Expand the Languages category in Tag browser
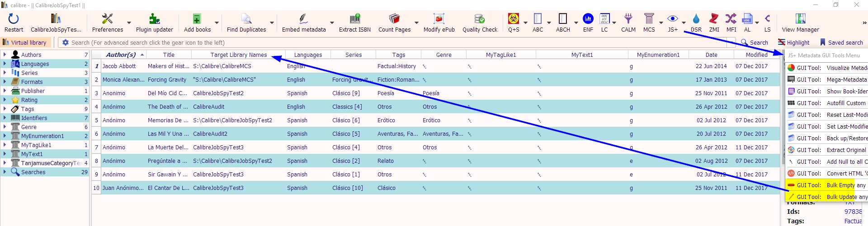The width and height of the screenshot is (868, 226). pos(5,64)
